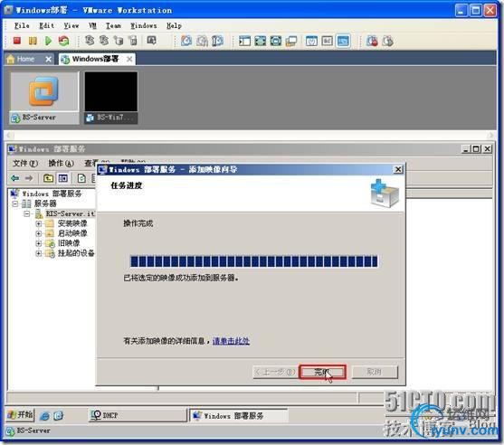Screen dimensions: 504x445
Task: Toggle the sidebar panel toolbar icon
Action: point(244,41)
